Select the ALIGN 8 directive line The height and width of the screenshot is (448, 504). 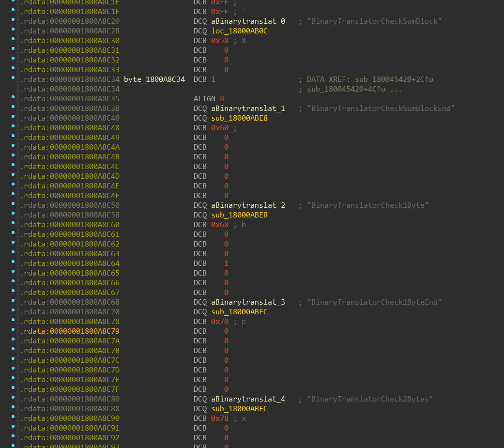[209, 99]
